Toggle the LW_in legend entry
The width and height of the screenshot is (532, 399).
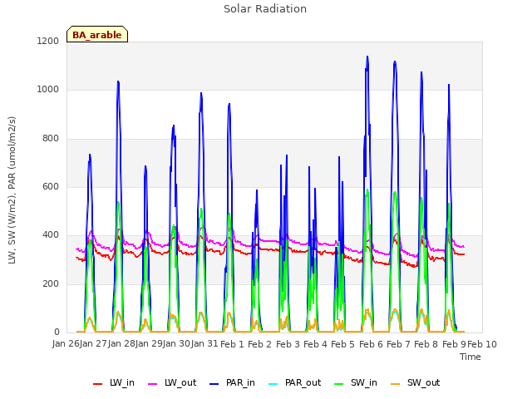coord(114,383)
